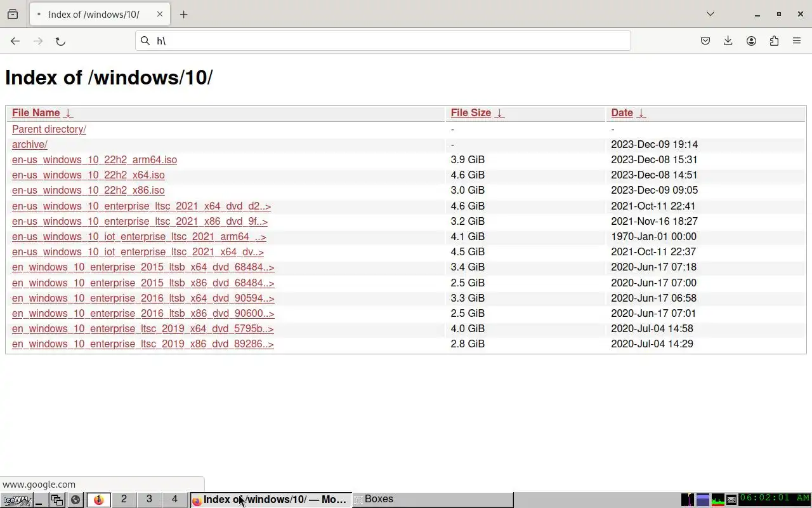Switch to workspace 3

(x=149, y=500)
